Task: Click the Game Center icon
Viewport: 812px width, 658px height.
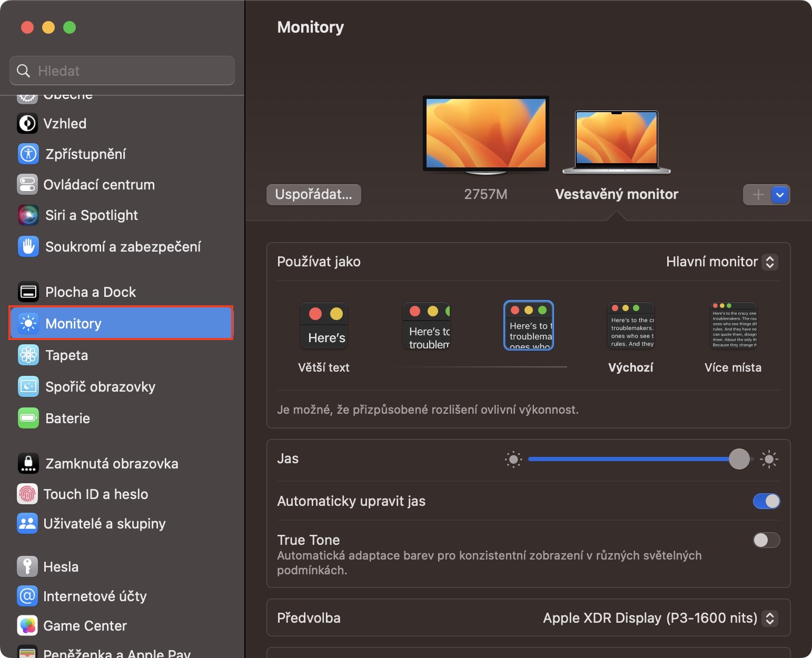Action: point(27,626)
